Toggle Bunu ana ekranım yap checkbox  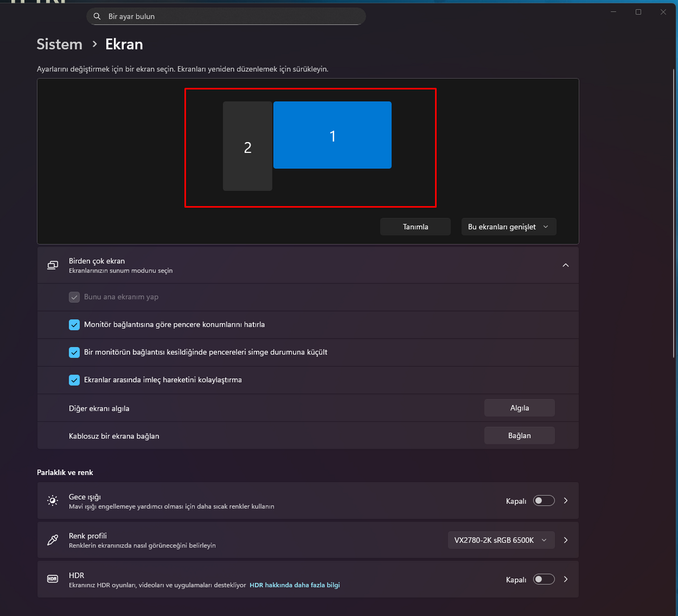pyautogui.click(x=74, y=297)
